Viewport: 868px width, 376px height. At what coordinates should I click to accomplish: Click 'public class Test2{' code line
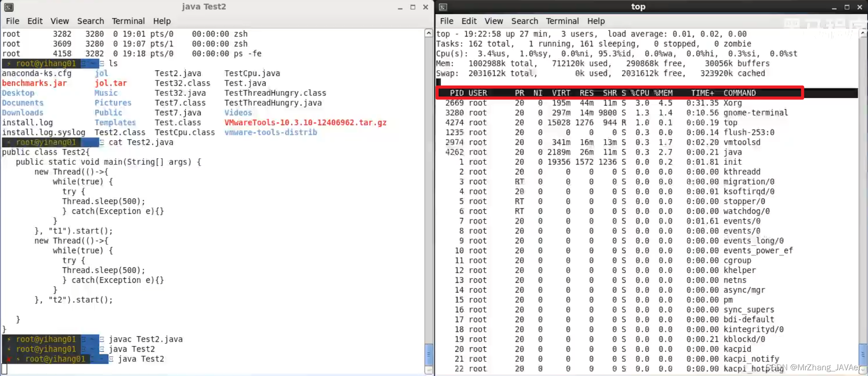click(46, 152)
